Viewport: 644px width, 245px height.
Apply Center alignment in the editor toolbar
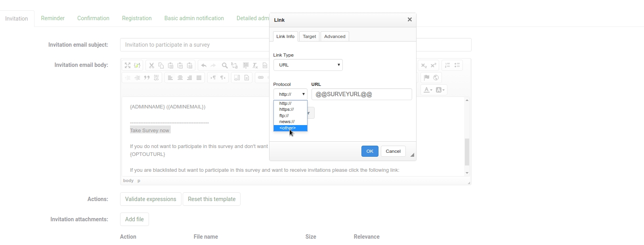point(180,78)
